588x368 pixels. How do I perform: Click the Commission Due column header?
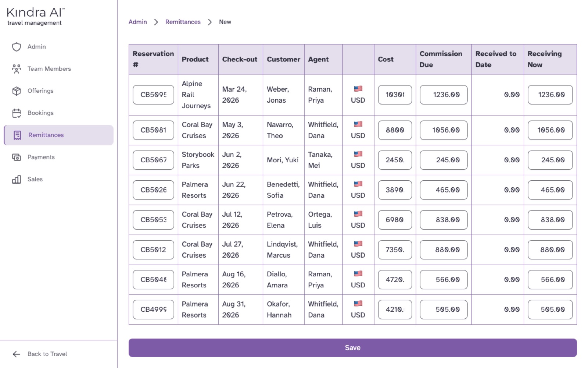444,59
